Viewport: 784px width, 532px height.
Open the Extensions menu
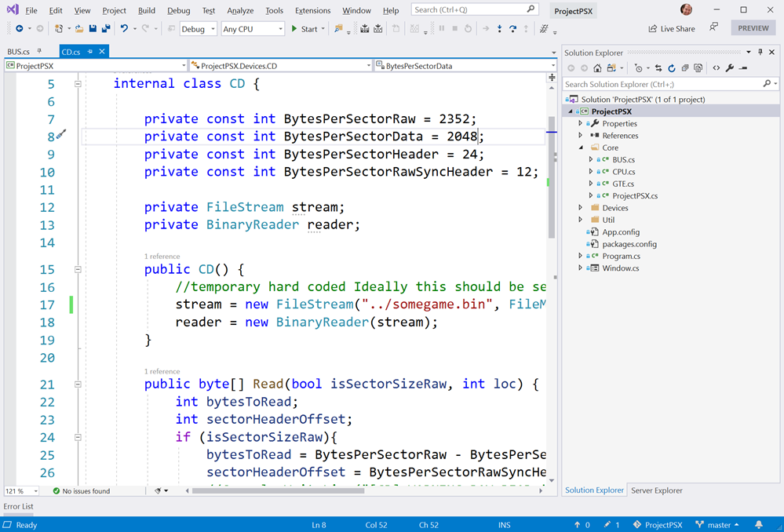pyautogui.click(x=312, y=10)
